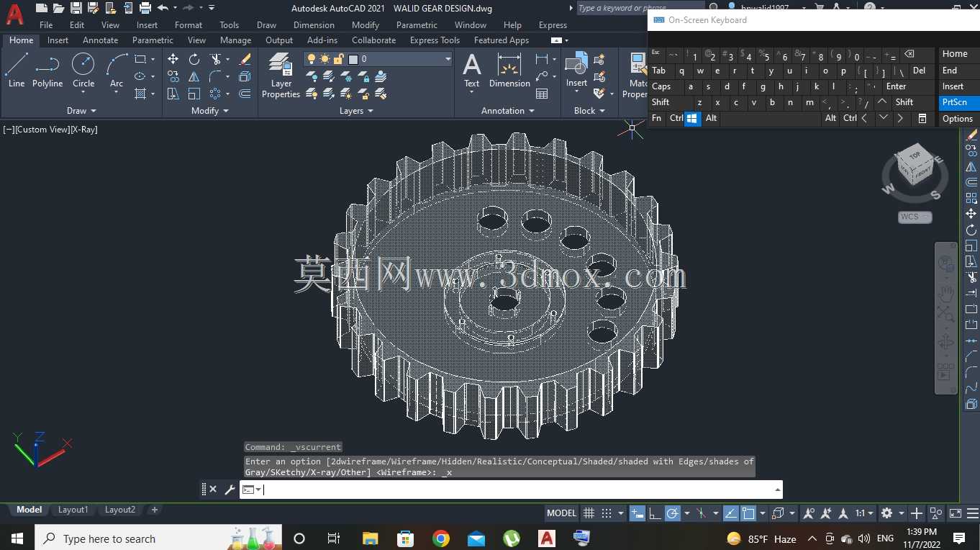Select the Polyline tool

[x=47, y=71]
